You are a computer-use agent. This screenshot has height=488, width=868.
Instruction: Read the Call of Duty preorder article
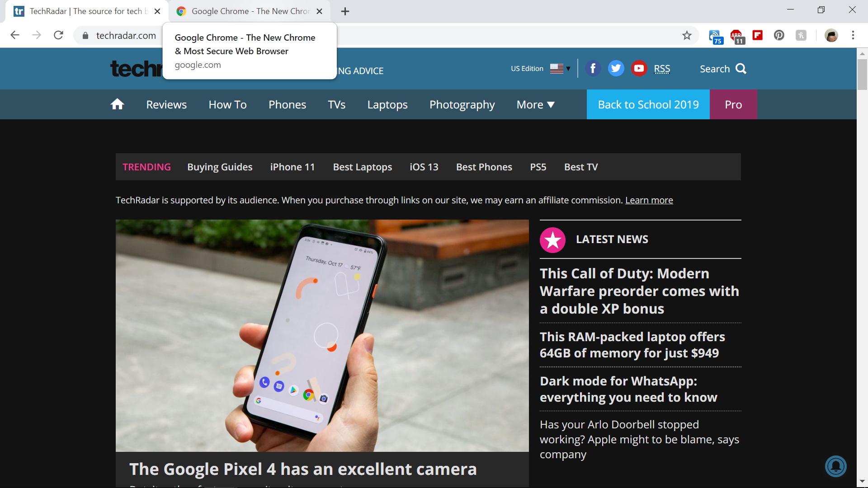tap(639, 291)
